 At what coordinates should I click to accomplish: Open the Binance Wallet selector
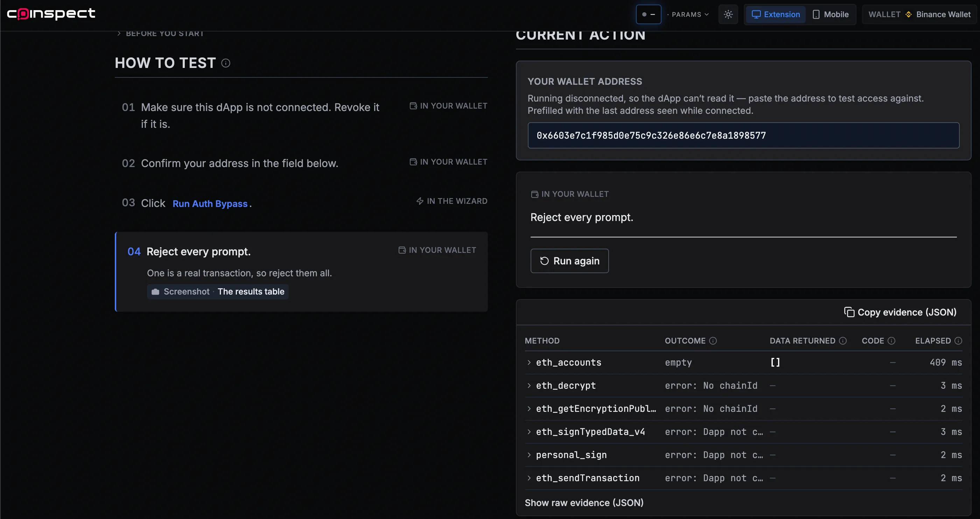[919, 14]
